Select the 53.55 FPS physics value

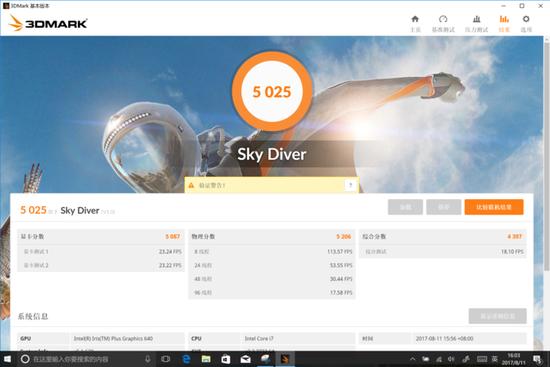tap(341, 265)
